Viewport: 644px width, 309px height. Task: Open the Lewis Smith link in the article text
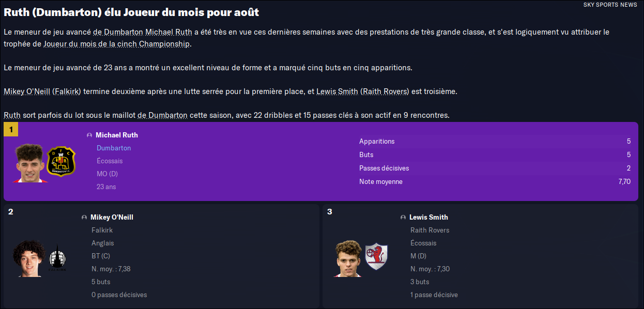coord(337,91)
